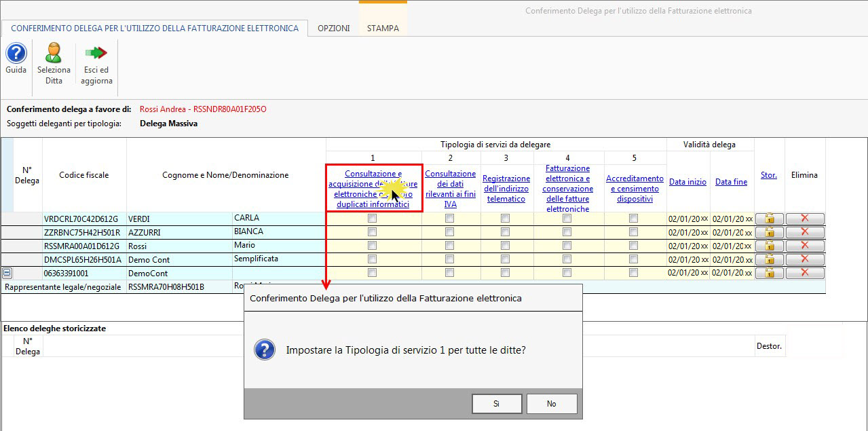868x431 pixels.
Task: Decline the dialog with the No button
Action: coord(552,403)
